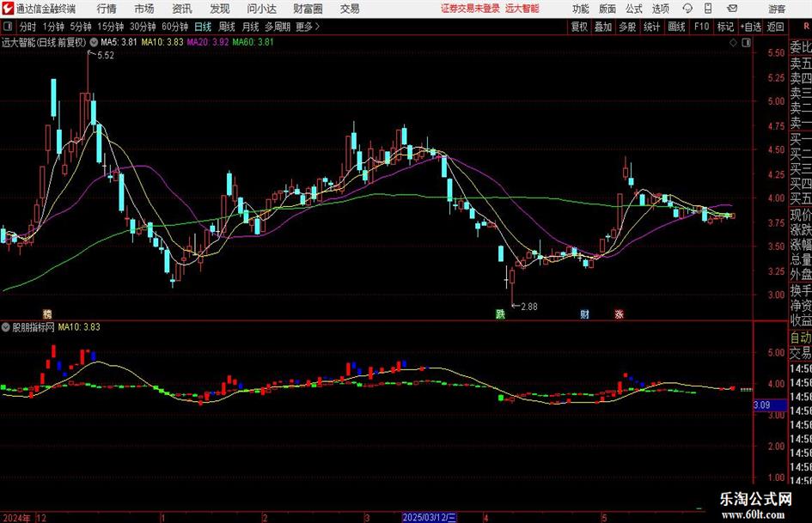Click the 远大智能 stock name in title bar
This screenshot has width=812, height=523.
[x=522, y=9]
